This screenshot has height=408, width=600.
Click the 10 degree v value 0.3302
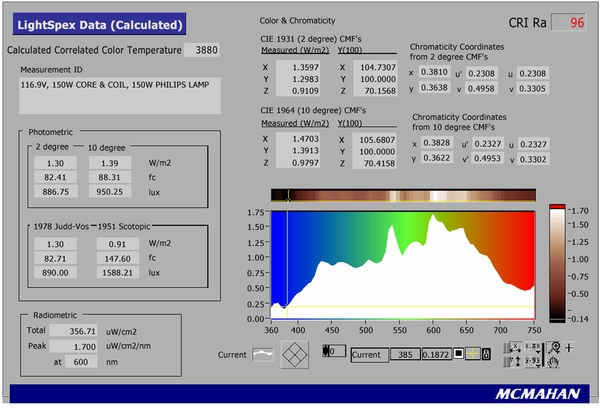coord(533,159)
